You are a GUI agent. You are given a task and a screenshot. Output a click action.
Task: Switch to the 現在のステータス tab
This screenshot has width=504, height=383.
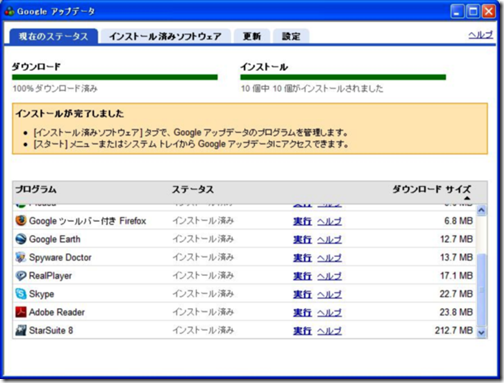coord(54,36)
